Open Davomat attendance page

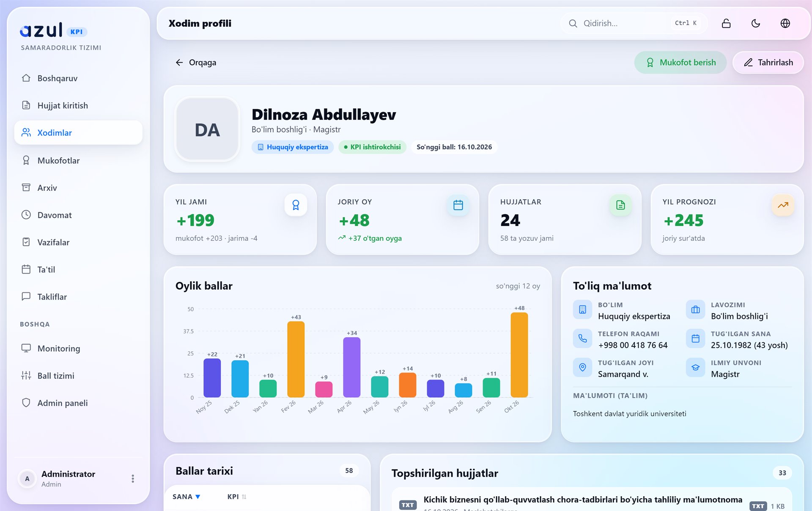[x=78, y=215]
